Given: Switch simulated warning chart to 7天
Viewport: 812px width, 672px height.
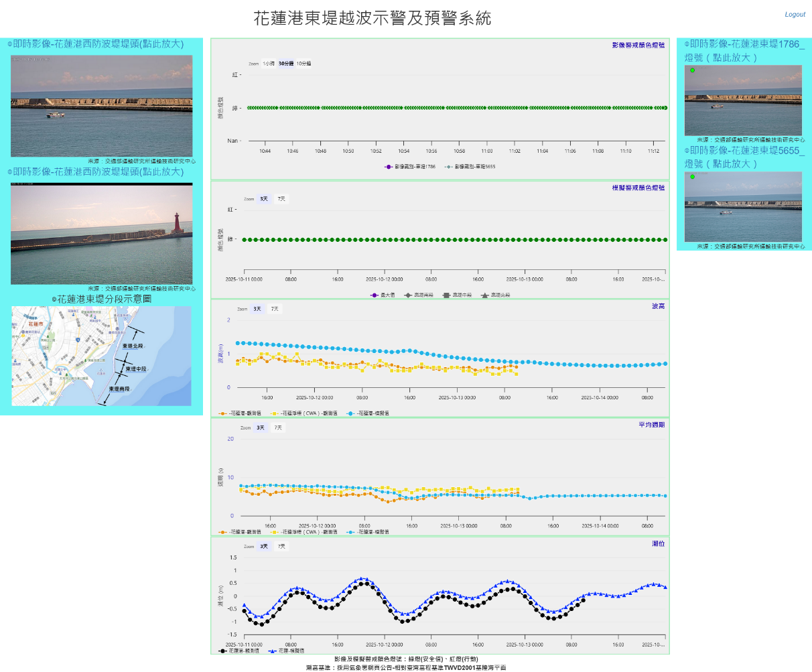Looking at the screenshot, I should pos(281,199).
